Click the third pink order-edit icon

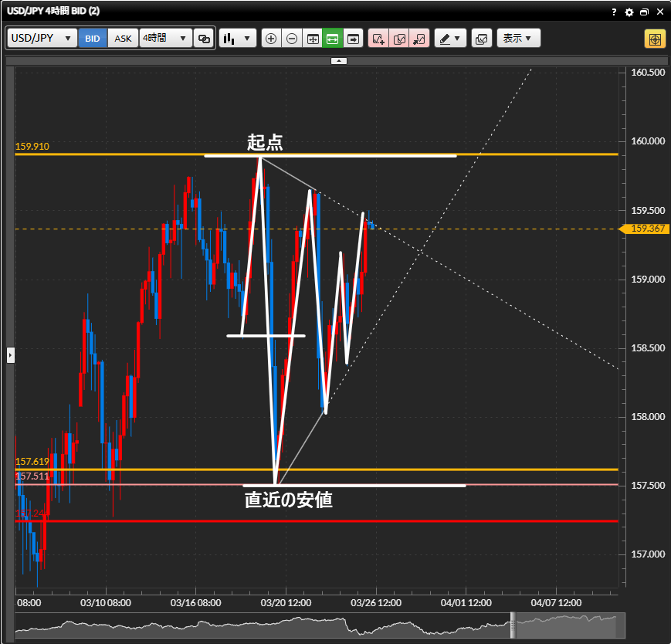point(419,38)
